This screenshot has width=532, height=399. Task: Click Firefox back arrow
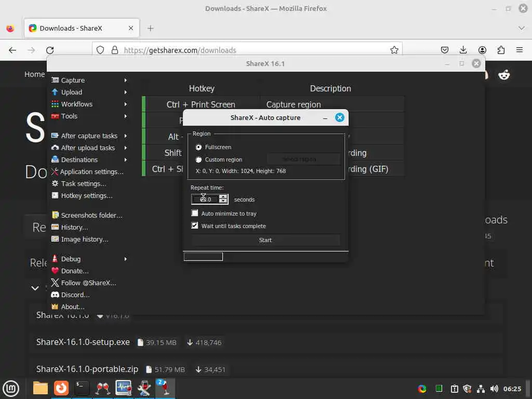(x=12, y=50)
